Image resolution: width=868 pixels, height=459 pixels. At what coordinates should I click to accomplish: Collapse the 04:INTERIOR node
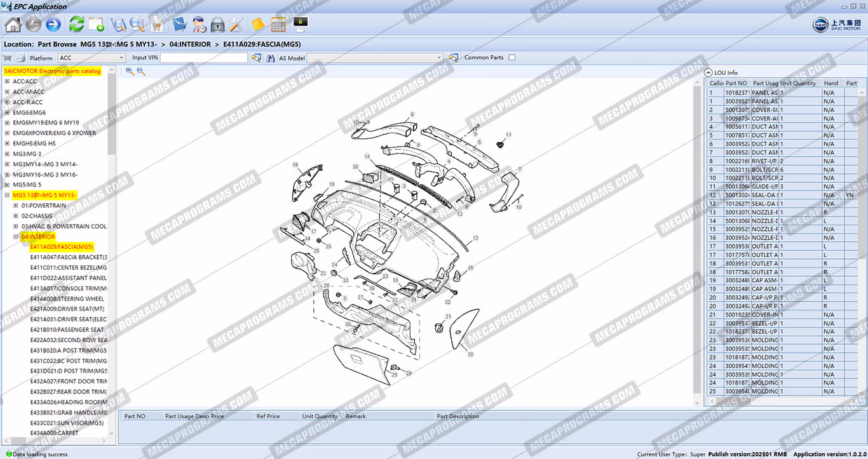pos(16,237)
